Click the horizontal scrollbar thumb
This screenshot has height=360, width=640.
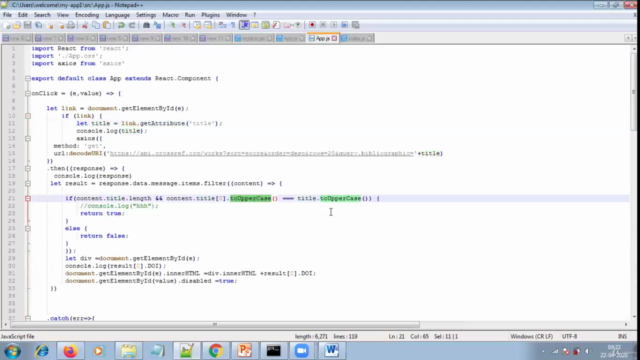(x=215, y=324)
